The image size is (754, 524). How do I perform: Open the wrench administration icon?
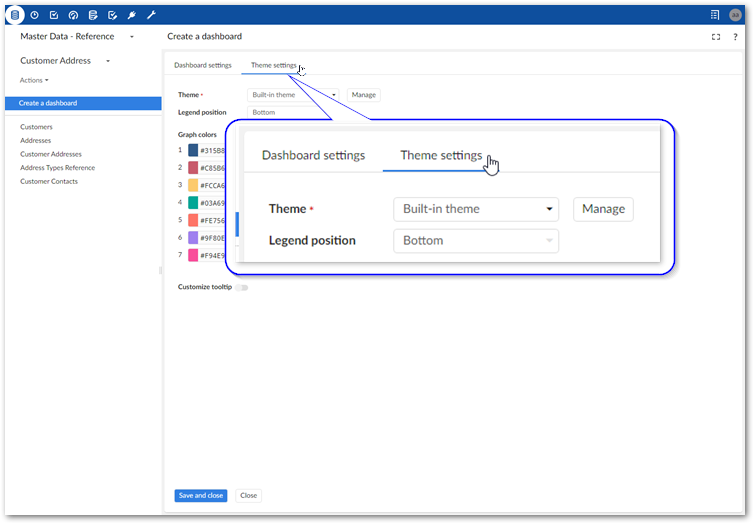pos(151,15)
